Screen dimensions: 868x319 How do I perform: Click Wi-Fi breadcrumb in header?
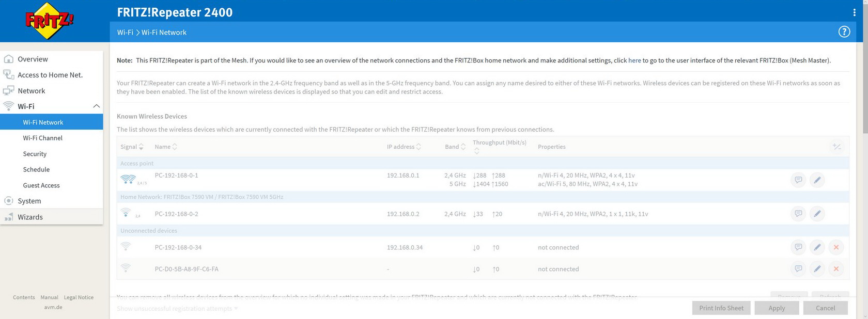click(x=125, y=32)
